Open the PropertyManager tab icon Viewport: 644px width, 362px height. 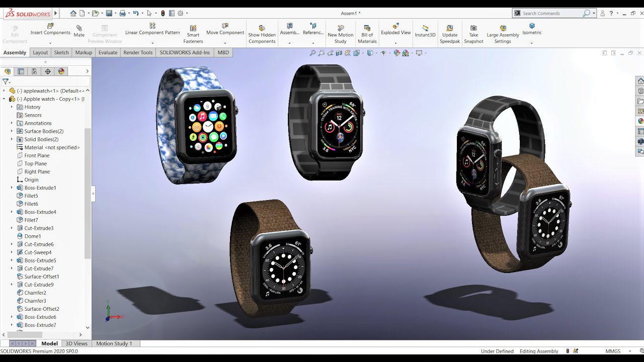click(x=21, y=71)
